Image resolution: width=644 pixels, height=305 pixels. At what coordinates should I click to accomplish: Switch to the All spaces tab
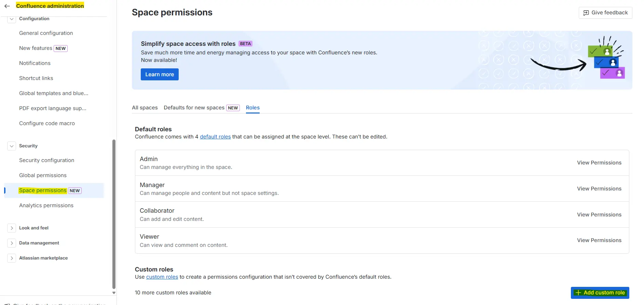tap(145, 108)
